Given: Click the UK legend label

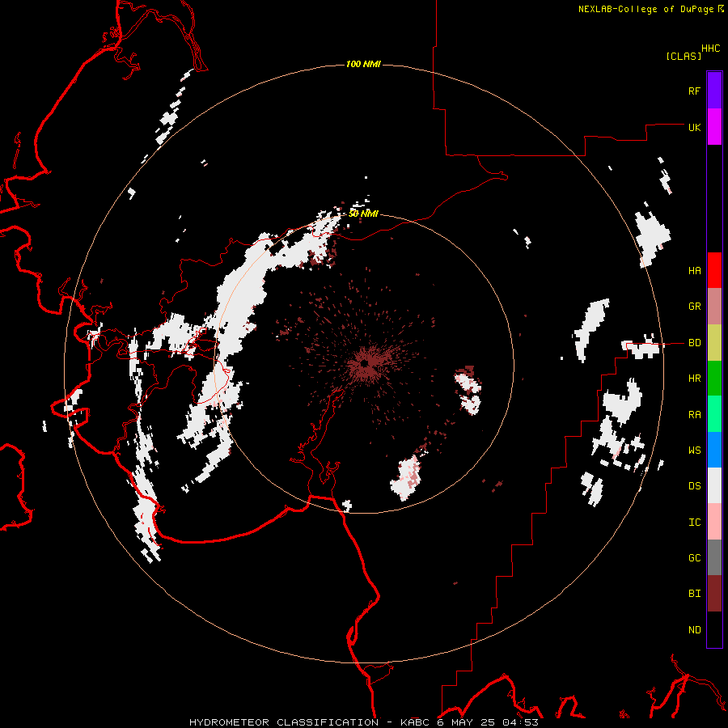Looking at the screenshot, I should (x=694, y=127).
